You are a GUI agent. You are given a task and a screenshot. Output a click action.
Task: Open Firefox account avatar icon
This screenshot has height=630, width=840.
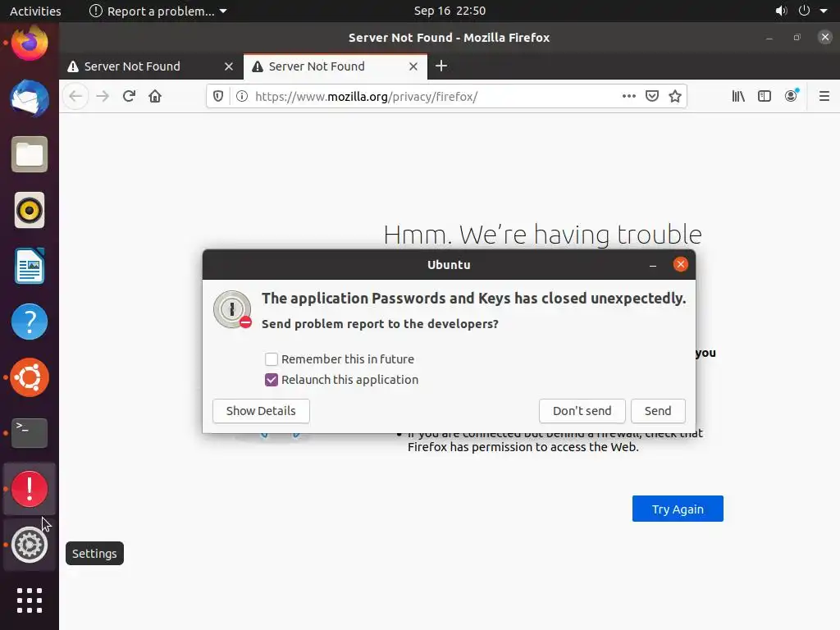[x=792, y=96]
